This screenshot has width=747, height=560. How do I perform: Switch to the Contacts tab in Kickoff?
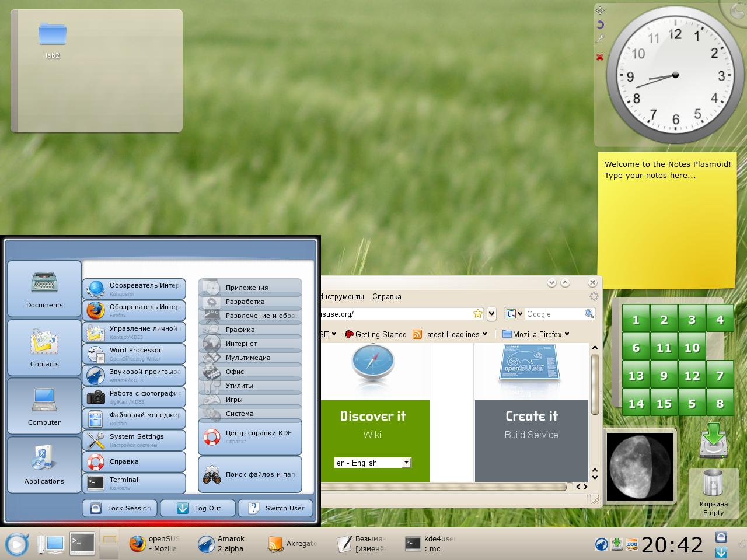tap(44, 348)
